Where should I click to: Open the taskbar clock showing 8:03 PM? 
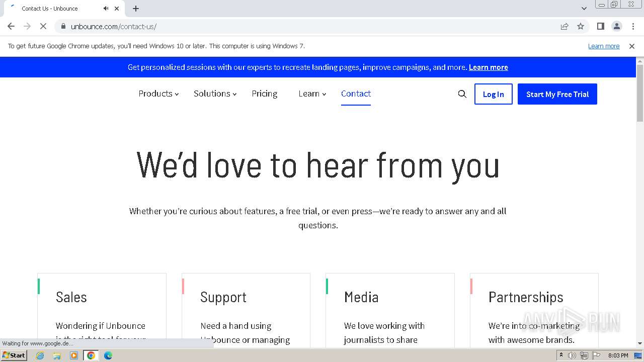[x=618, y=355]
